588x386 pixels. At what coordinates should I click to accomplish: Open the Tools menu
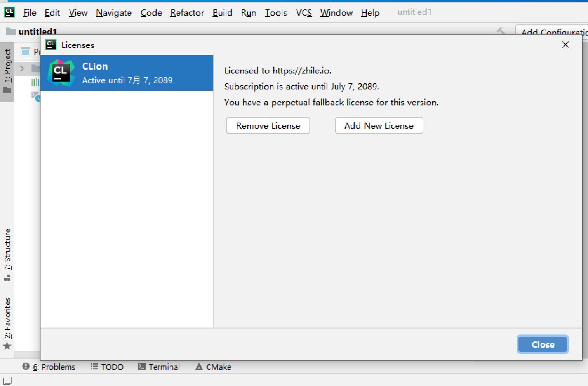276,12
